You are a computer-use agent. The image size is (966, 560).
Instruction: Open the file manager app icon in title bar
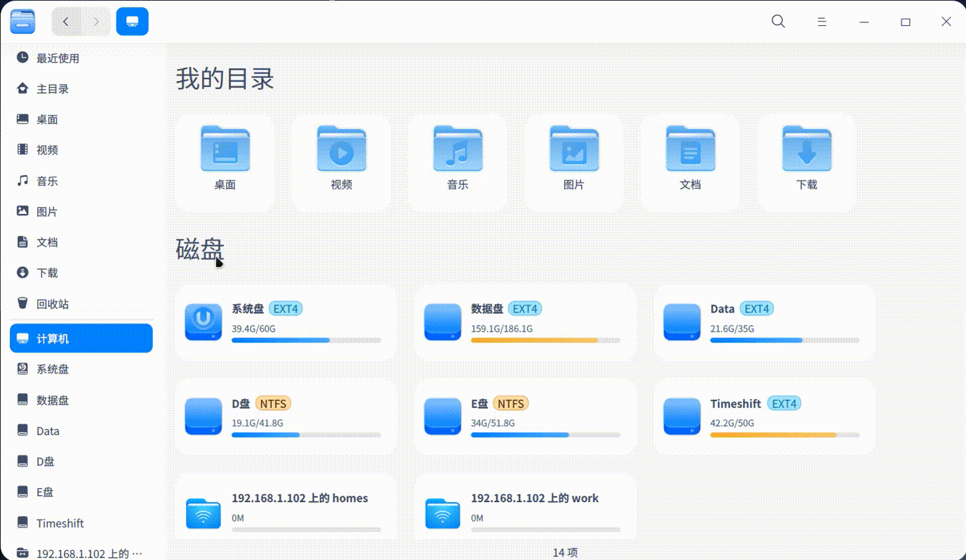pos(22,21)
